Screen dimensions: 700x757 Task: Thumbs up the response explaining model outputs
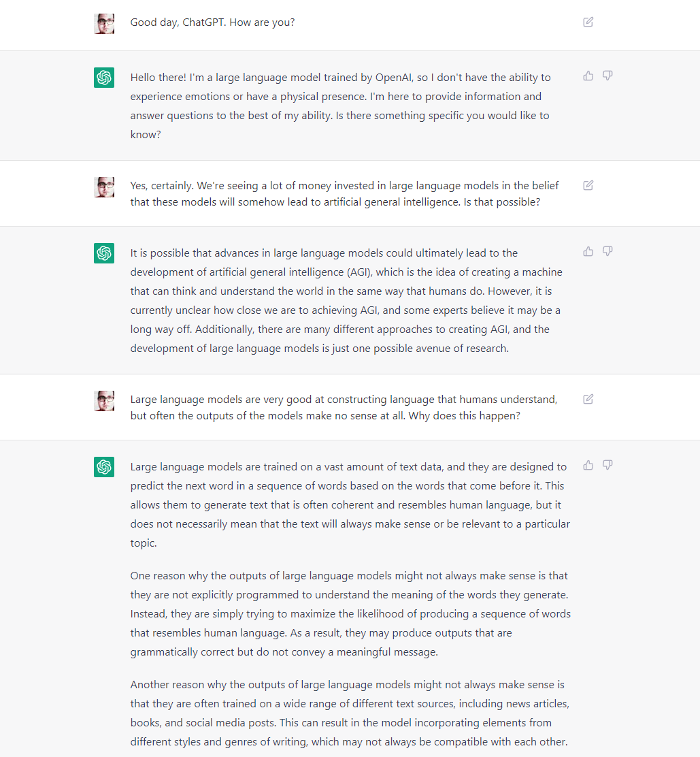coord(588,465)
